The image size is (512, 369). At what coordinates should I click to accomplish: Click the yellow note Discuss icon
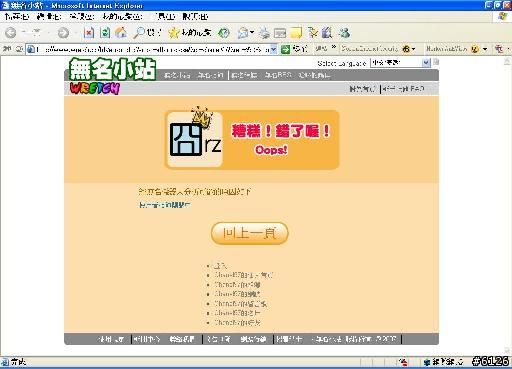click(296, 33)
